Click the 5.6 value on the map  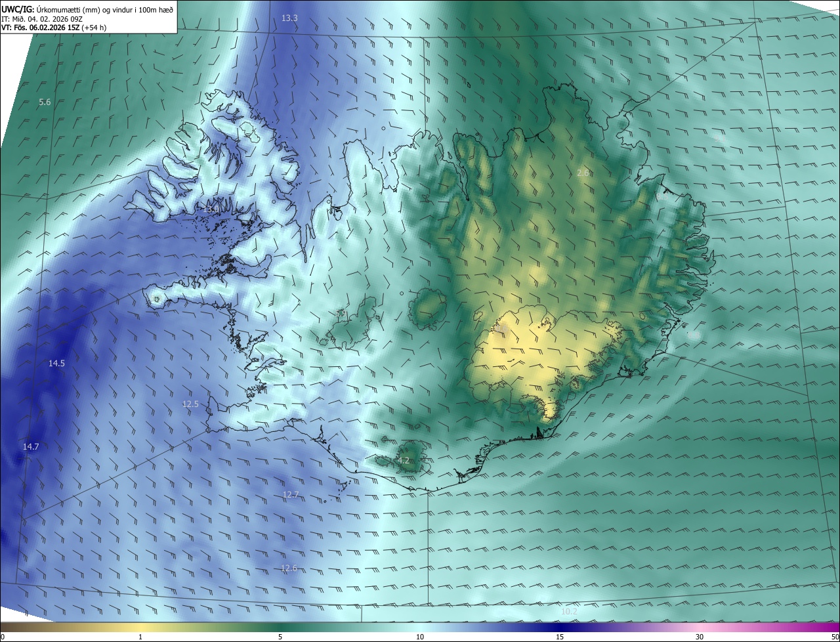[45, 102]
